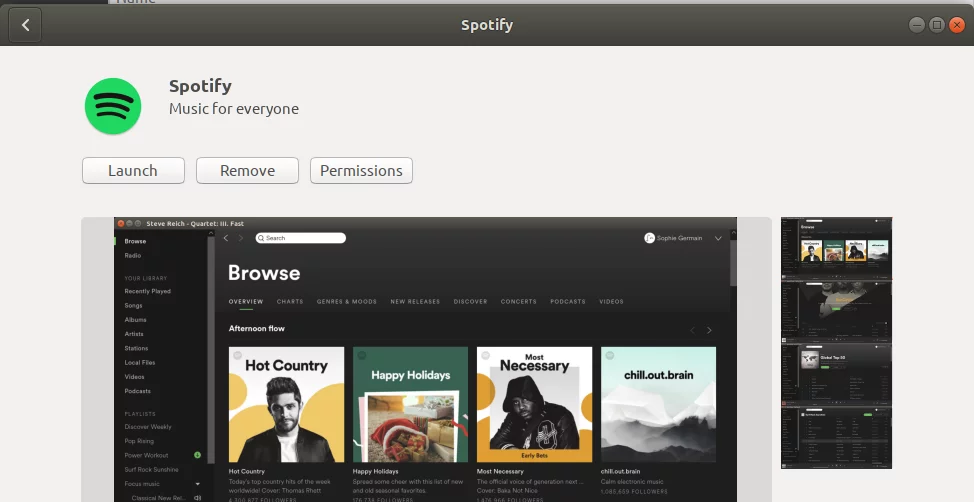This screenshot has height=502, width=974.
Task: Go back using the header back arrow
Action: click(x=25, y=25)
